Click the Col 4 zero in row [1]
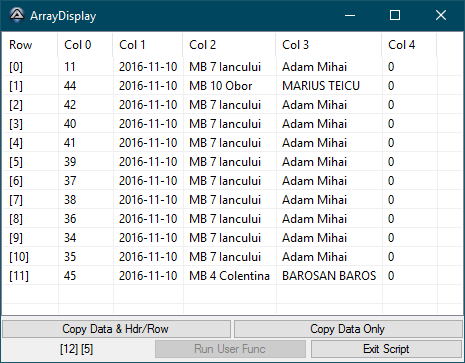This screenshot has width=465, height=363. tap(391, 86)
